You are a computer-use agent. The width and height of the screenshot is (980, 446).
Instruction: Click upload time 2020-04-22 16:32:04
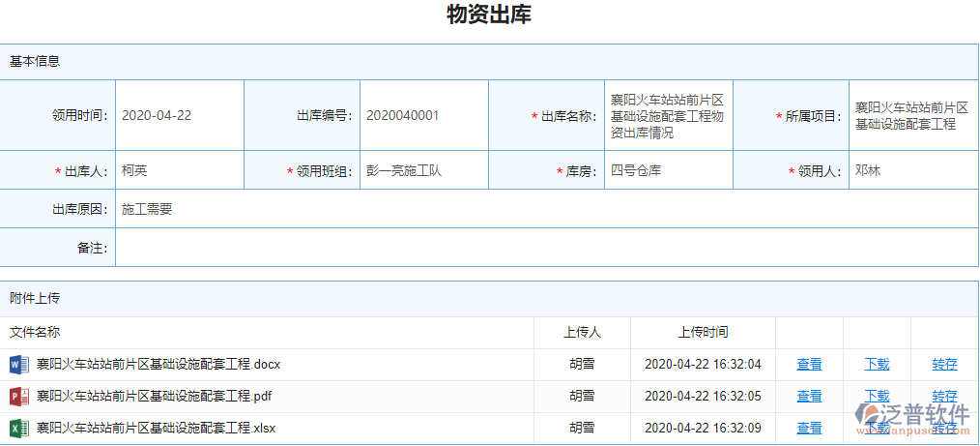tap(704, 364)
